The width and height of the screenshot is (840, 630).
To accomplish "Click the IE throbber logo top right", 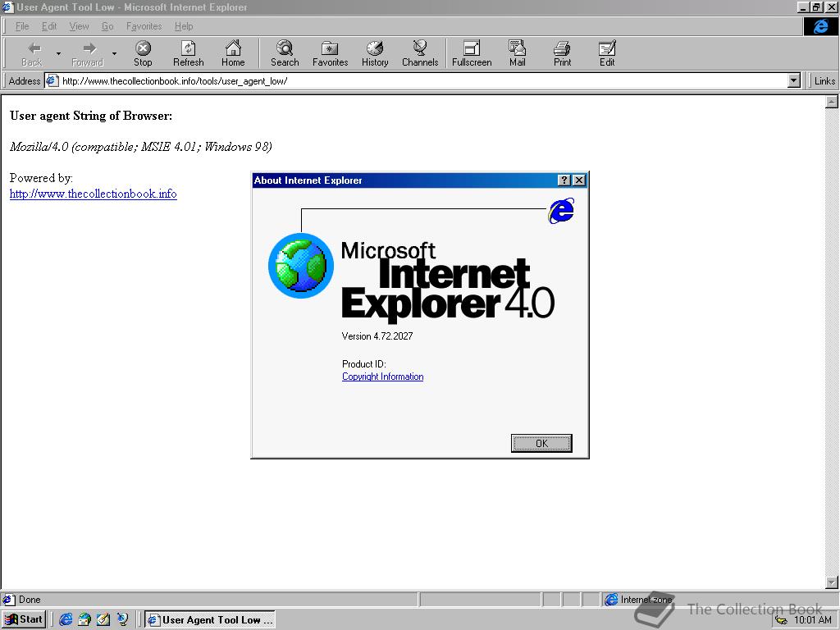I will [x=820, y=26].
